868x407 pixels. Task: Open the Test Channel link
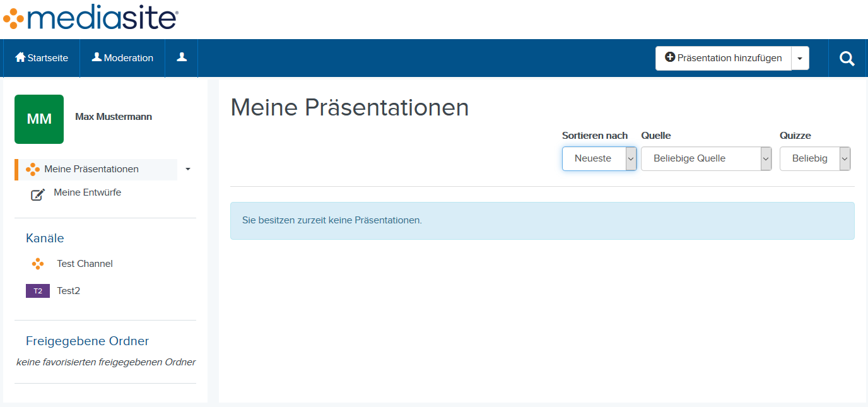click(85, 264)
